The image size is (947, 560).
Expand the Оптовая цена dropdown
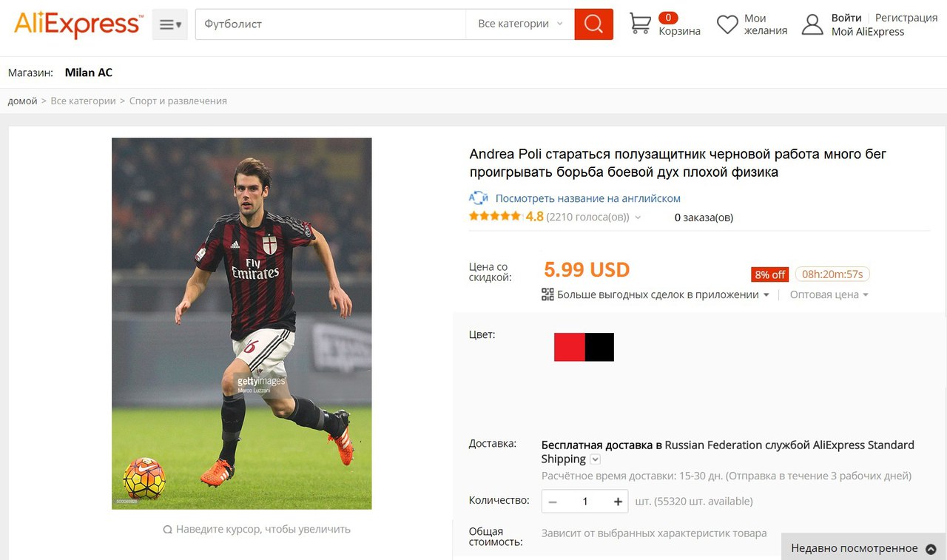[x=829, y=294]
